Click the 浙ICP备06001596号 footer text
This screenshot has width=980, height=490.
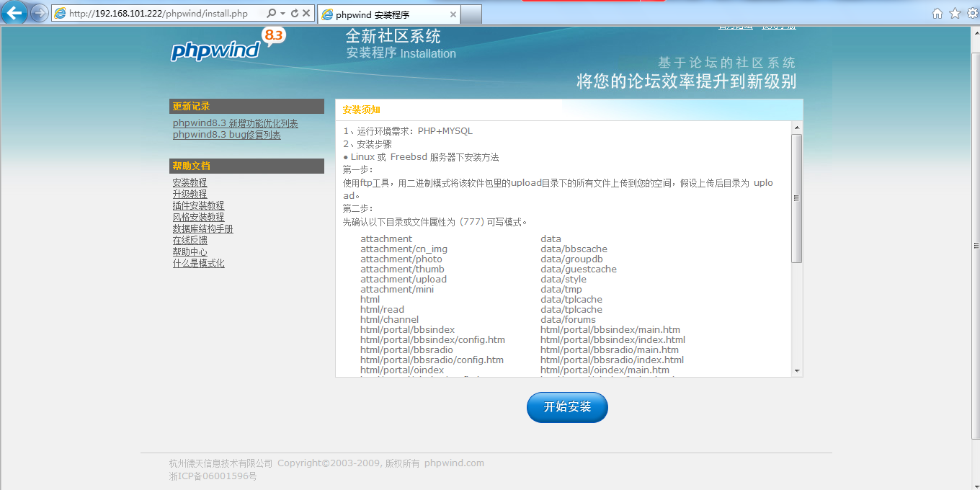(213, 476)
